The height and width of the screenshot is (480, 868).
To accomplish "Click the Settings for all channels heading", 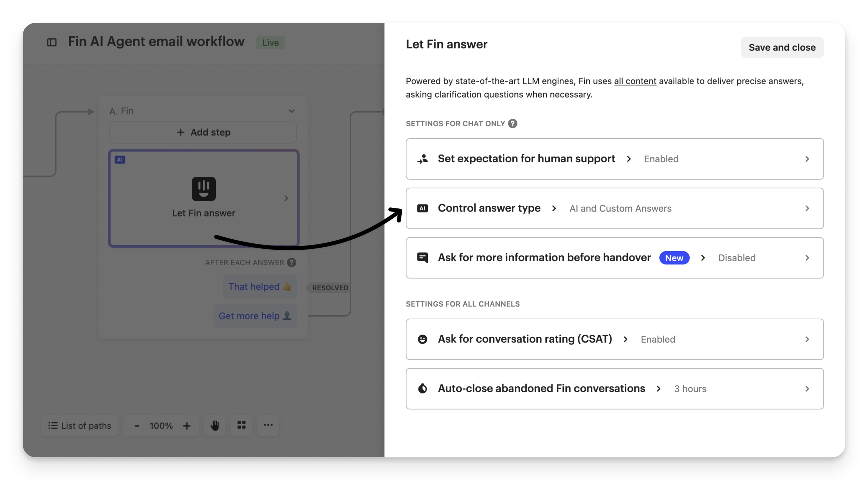I will tap(463, 304).
